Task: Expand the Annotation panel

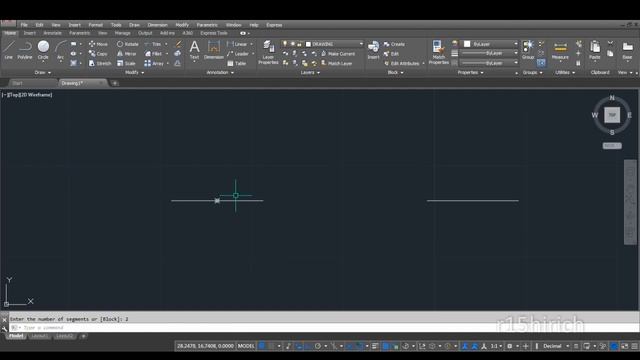Action: click(x=220, y=73)
